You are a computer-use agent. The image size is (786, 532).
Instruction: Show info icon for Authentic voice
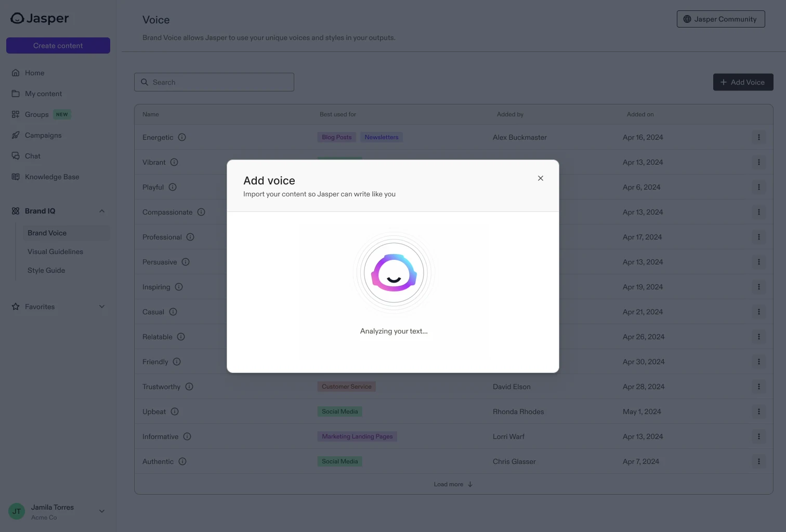(x=182, y=461)
